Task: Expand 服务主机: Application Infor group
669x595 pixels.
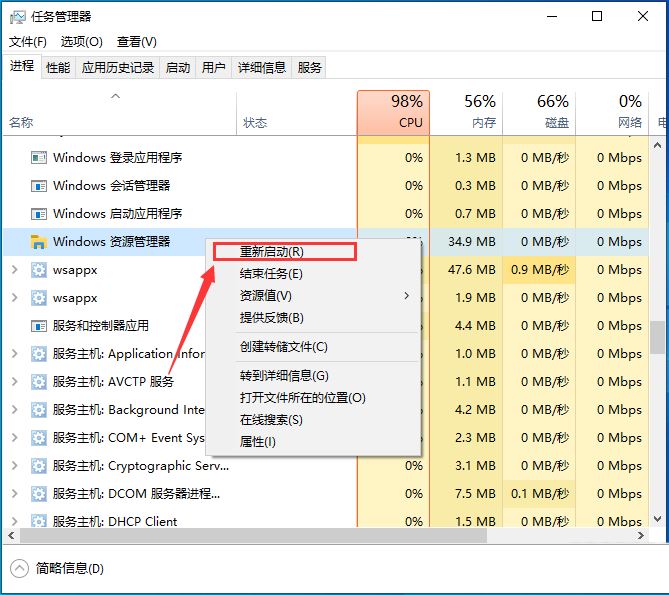Action: pos(15,354)
